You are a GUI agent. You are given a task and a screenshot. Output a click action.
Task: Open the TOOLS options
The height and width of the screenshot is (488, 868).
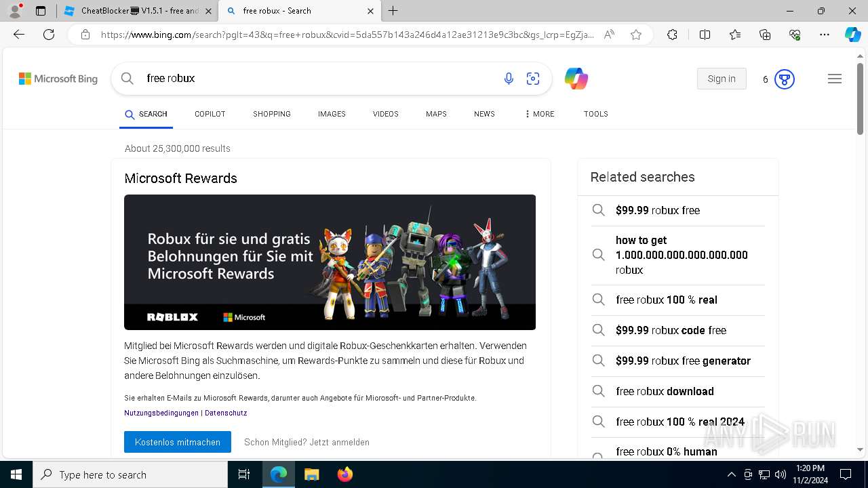[x=596, y=114]
